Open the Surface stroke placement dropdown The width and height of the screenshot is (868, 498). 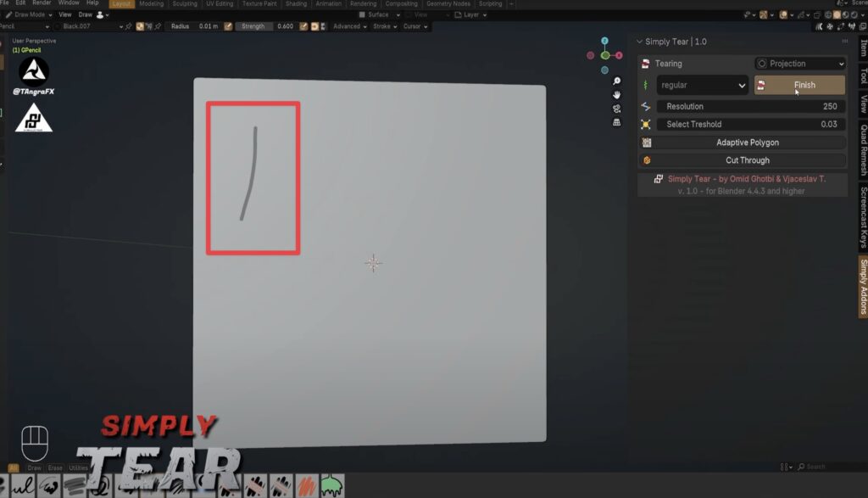pyautogui.click(x=379, y=15)
